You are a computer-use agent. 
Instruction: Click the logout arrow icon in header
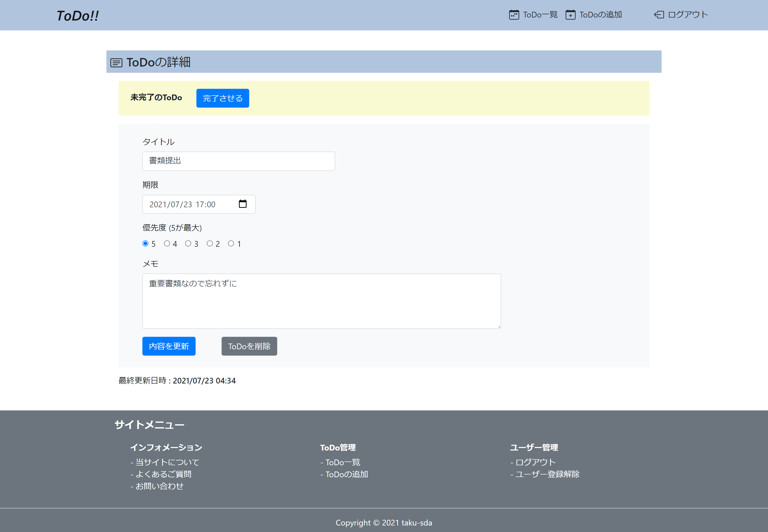(x=659, y=15)
